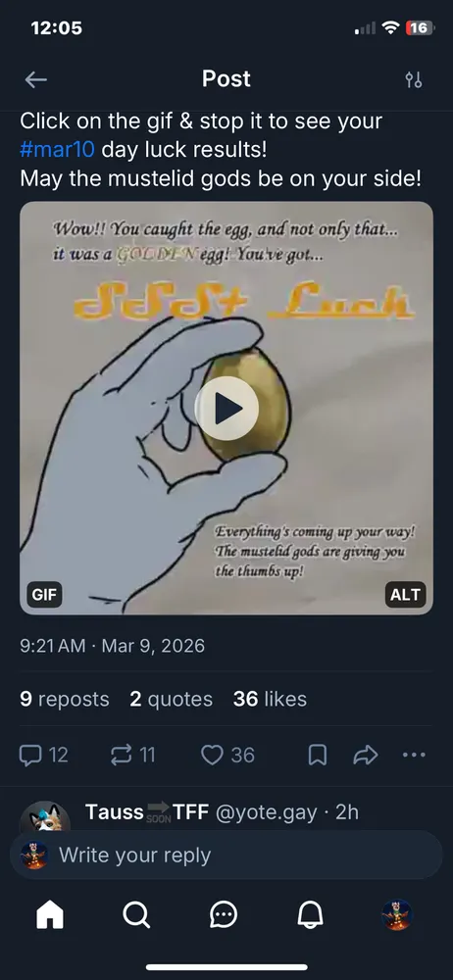Show ALT text of the GIF

(x=406, y=595)
